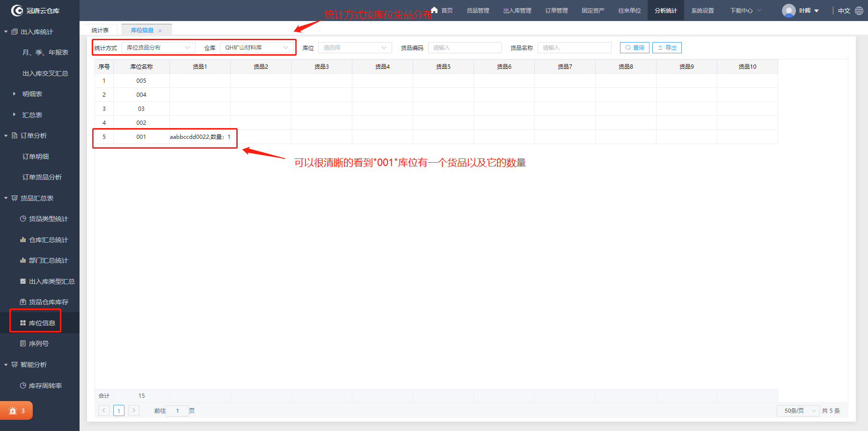This screenshot has width=868, height=431.
Task: Open 订单管理 top menu
Action: coord(556,10)
